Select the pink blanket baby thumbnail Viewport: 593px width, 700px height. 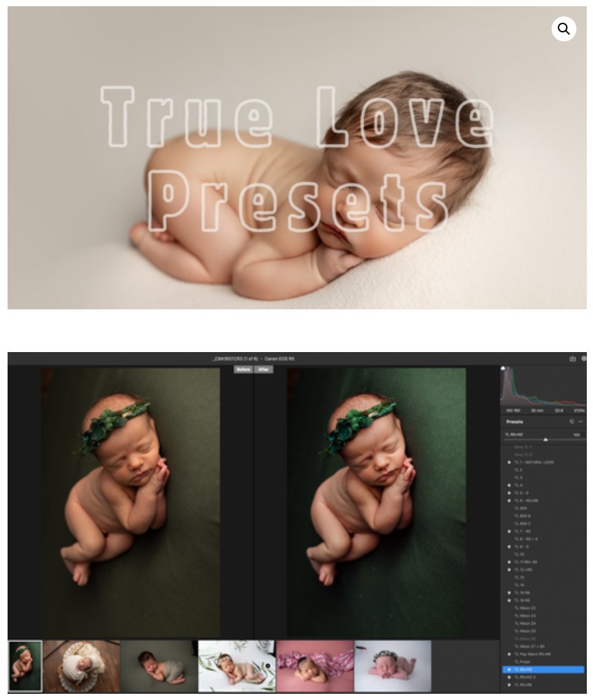[314, 666]
